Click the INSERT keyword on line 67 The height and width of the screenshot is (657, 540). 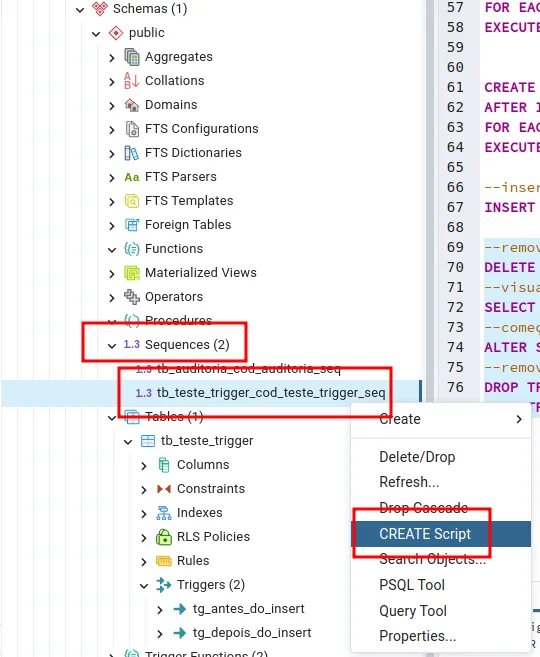[x=509, y=207]
